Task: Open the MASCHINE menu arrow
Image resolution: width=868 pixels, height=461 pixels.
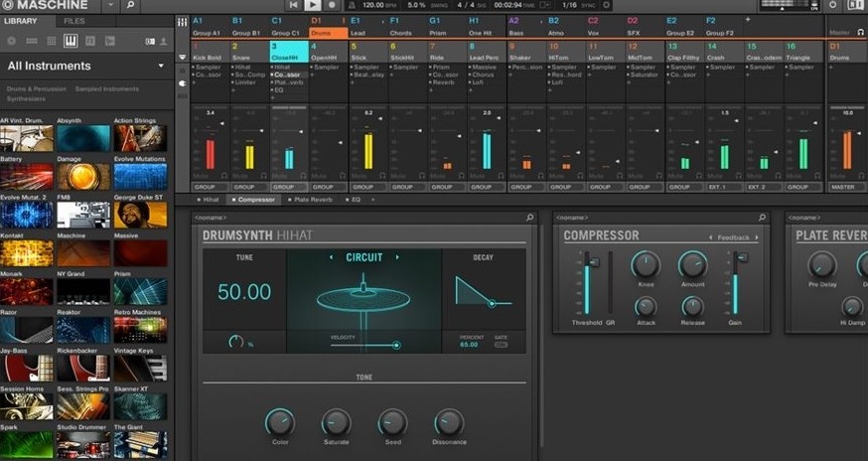Action: click(x=110, y=5)
